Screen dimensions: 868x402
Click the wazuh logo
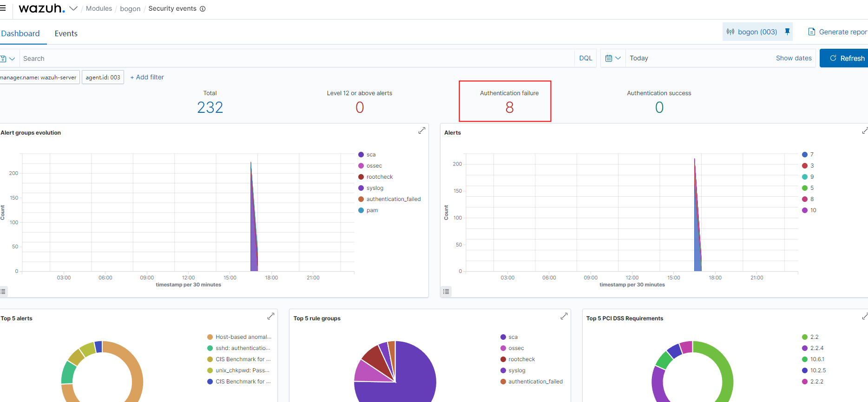point(42,8)
